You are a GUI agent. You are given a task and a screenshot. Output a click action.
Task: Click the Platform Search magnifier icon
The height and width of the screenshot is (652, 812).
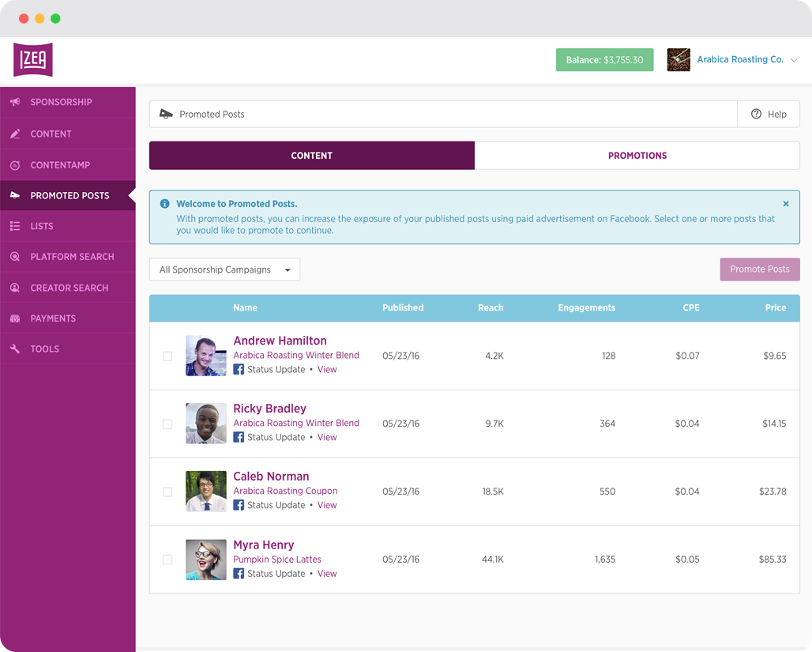point(15,257)
